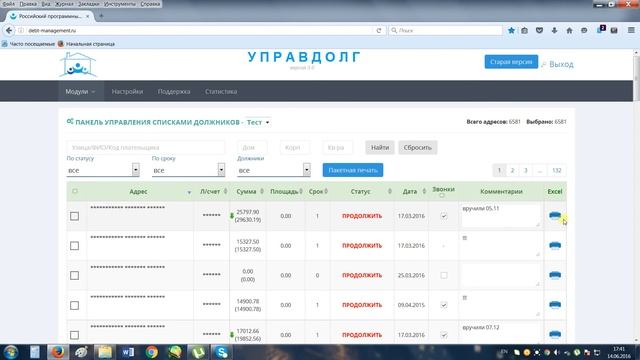Open the Должники dropdown
Viewport: 640px width, 360px height.
pos(273,170)
